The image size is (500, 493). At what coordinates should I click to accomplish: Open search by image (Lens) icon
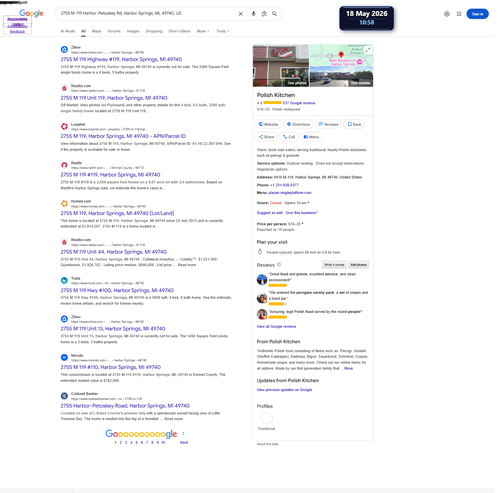(264, 14)
